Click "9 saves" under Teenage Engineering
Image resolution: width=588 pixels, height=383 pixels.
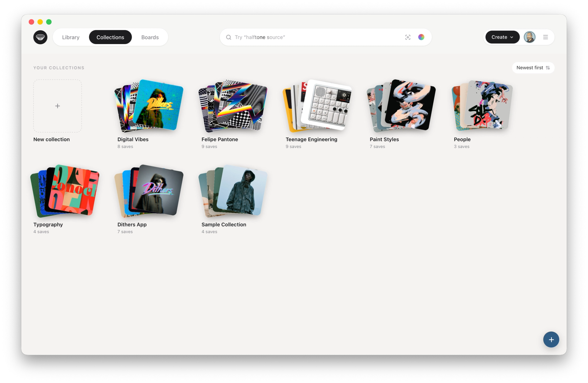(x=293, y=147)
